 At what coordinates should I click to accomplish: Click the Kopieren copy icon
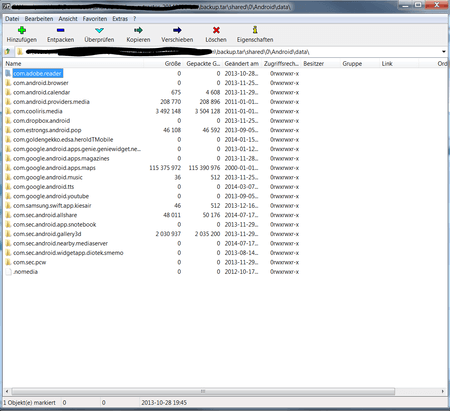click(138, 30)
